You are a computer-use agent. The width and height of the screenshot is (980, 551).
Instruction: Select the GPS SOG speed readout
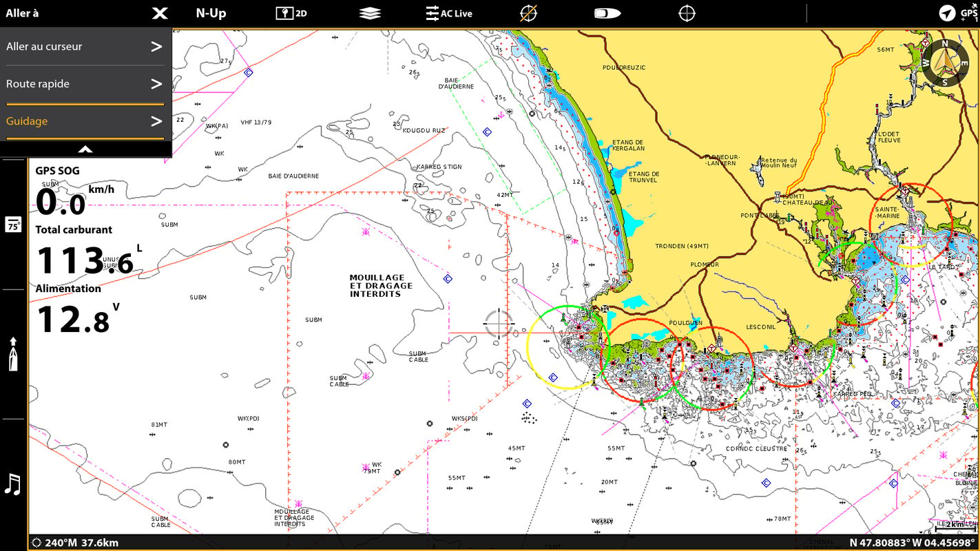76,191
